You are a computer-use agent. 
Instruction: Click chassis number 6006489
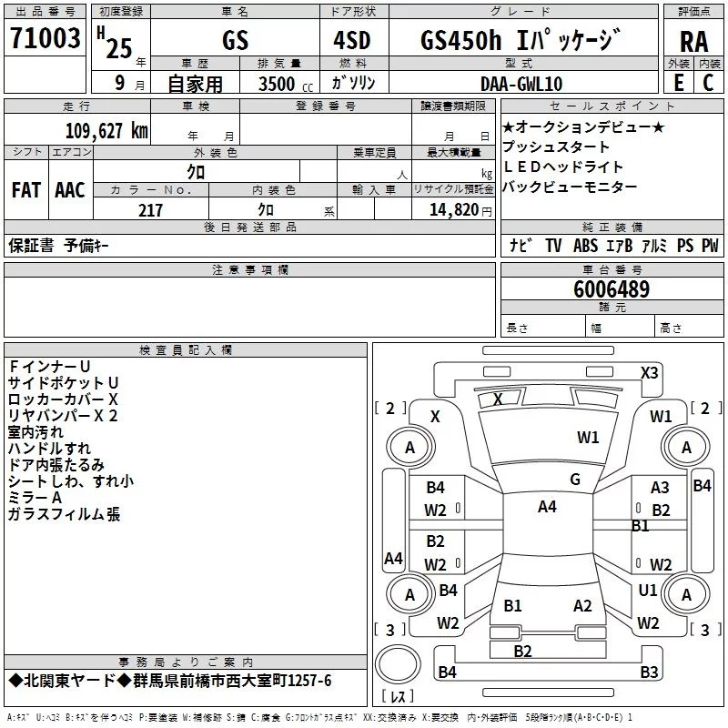pyautogui.click(x=612, y=289)
